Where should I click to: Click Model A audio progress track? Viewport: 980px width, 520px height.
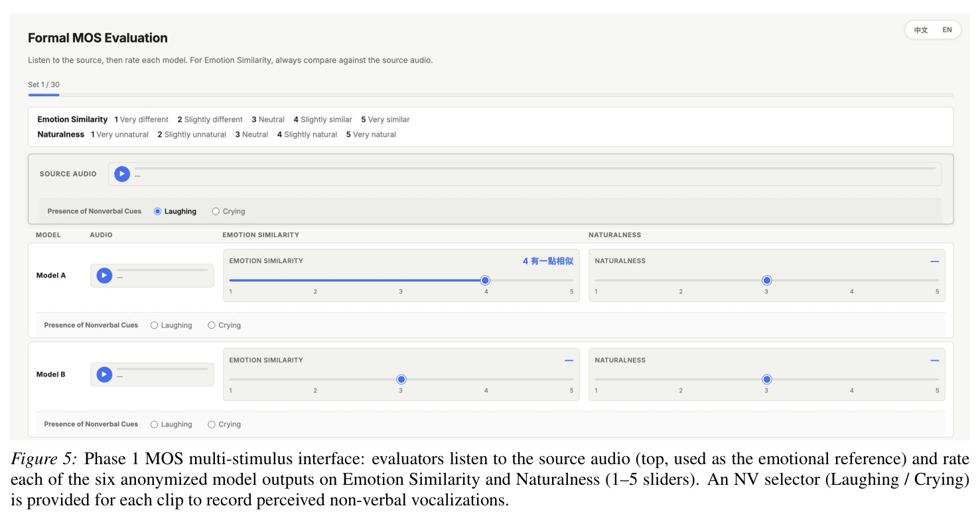tap(163, 270)
